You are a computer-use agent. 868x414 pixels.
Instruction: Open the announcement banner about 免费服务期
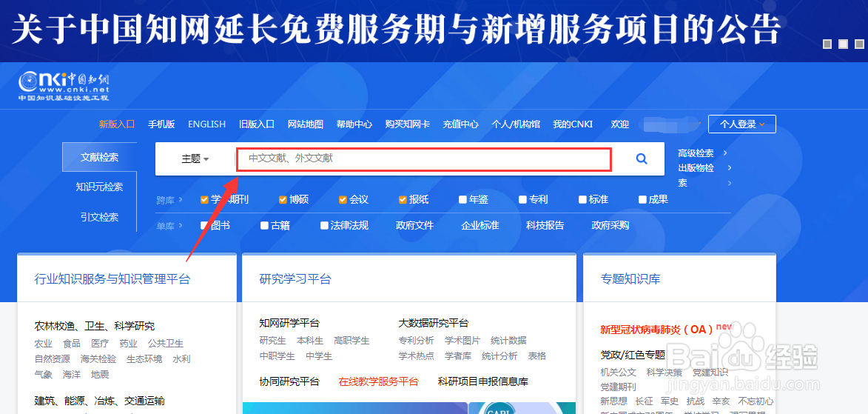coord(396,29)
